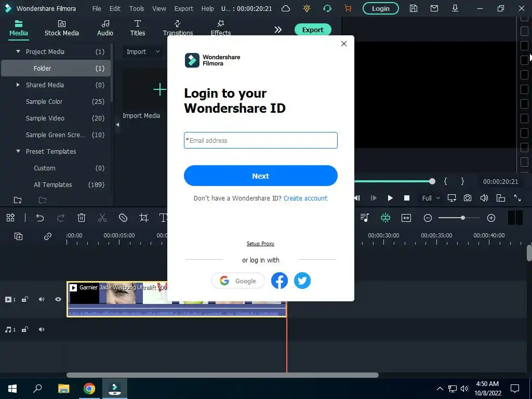Focus the Email address field
This screenshot has width=532, height=399.
click(261, 140)
